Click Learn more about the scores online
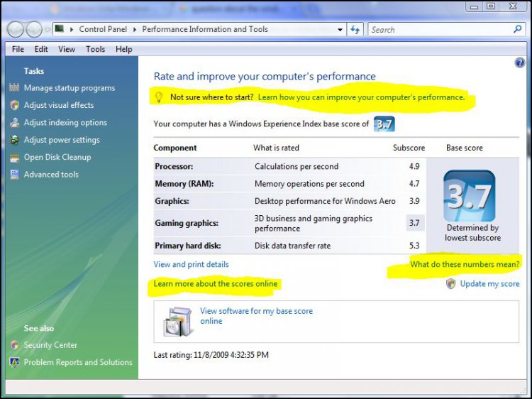The height and width of the screenshot is (399, 532). 216,284
